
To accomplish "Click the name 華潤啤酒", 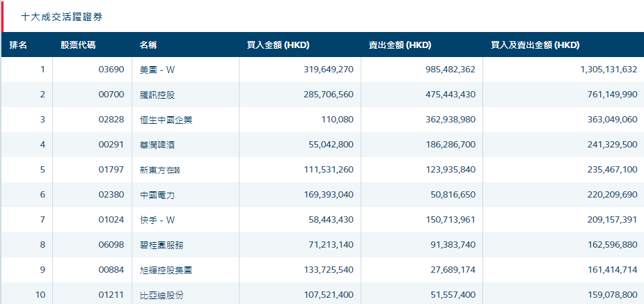I will 157,145.
